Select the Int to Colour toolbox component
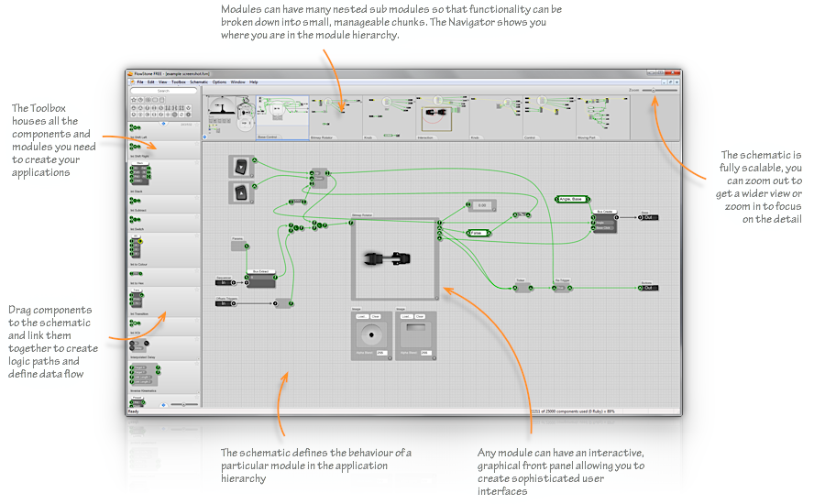Image resolution: width=825 pixels, height=504 pixels. pos(164,250)
